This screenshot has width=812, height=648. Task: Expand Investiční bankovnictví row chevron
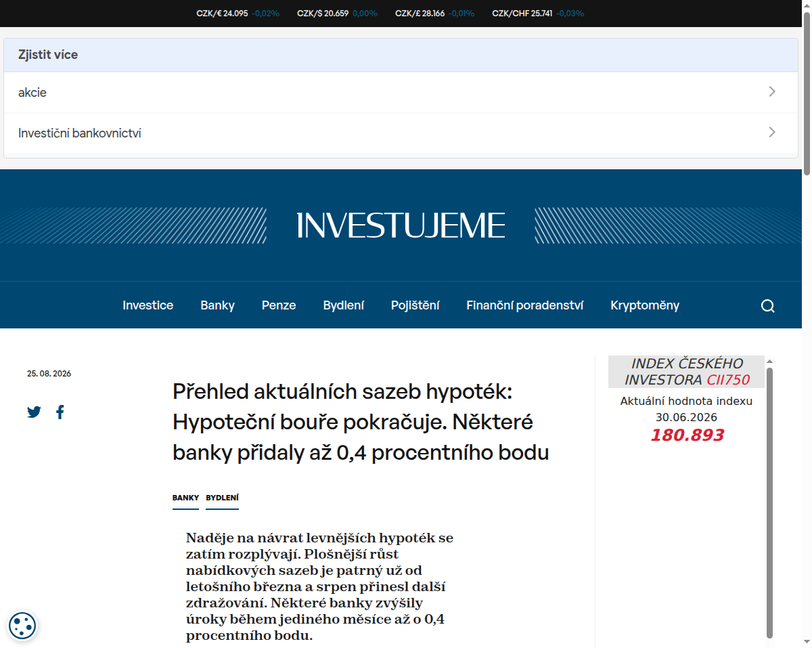tap(772, 133)
